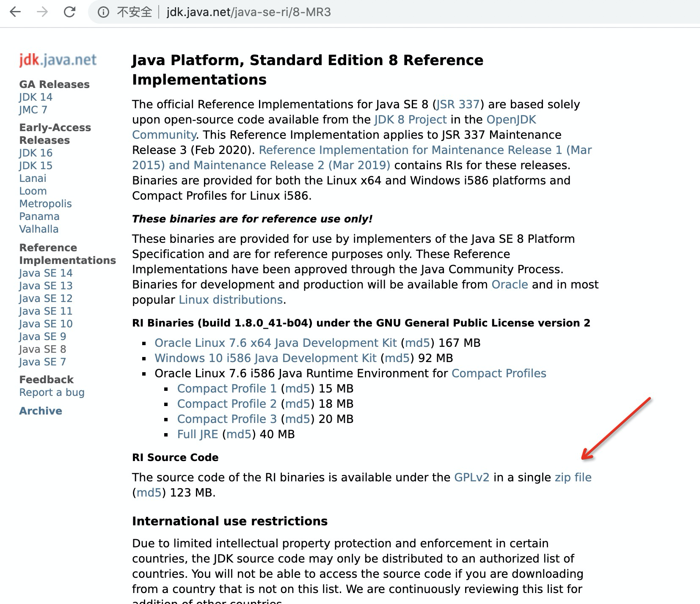Open md5 for Compact Profile 1
The image size is (700, 604).
click(298, 389)
